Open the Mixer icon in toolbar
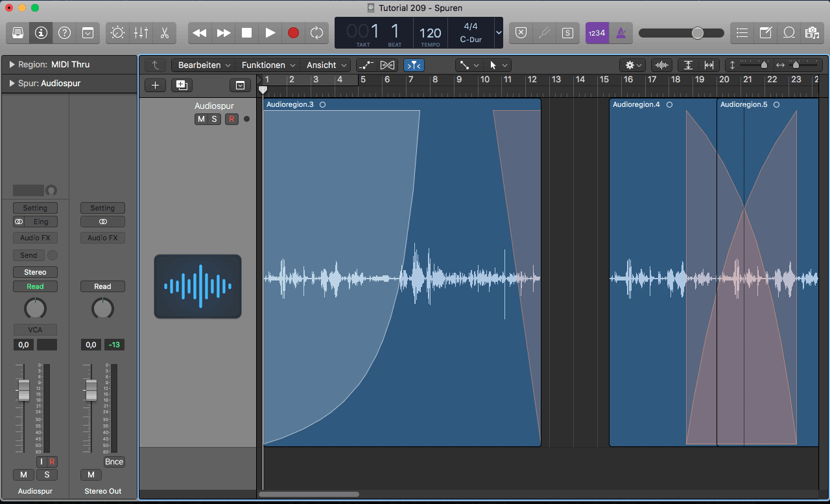This screenshot has width=830, height=504. point(141,33)
